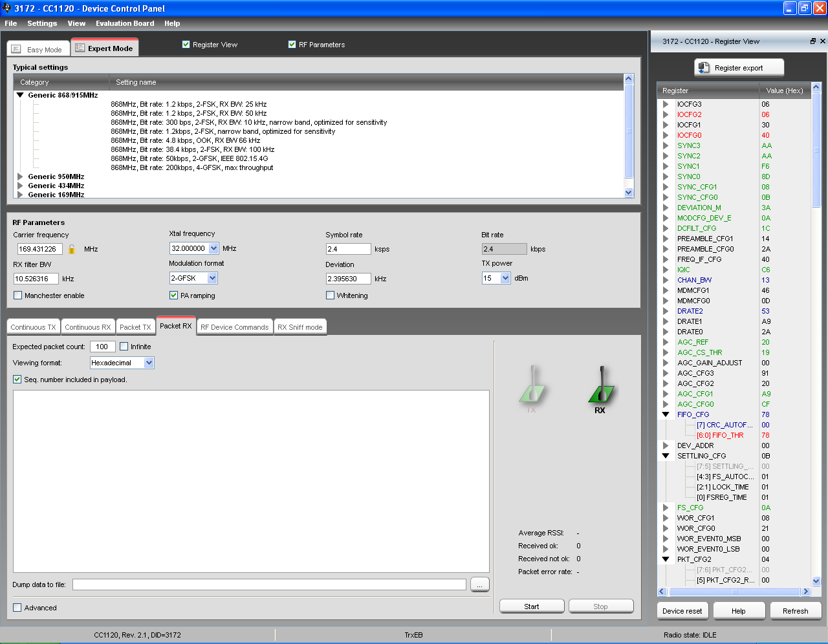Click the Dump data to file field
This screenshot has width=828, height=644.
(x=269, y=585)
